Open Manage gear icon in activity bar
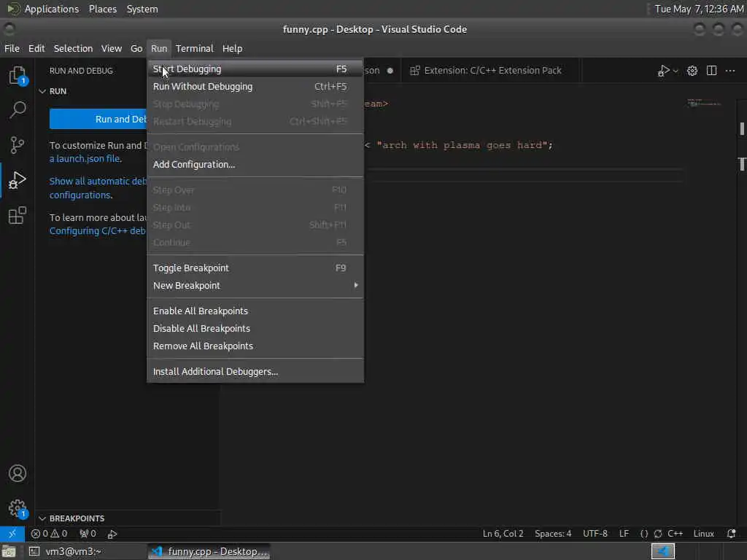 tap(18, 508)
